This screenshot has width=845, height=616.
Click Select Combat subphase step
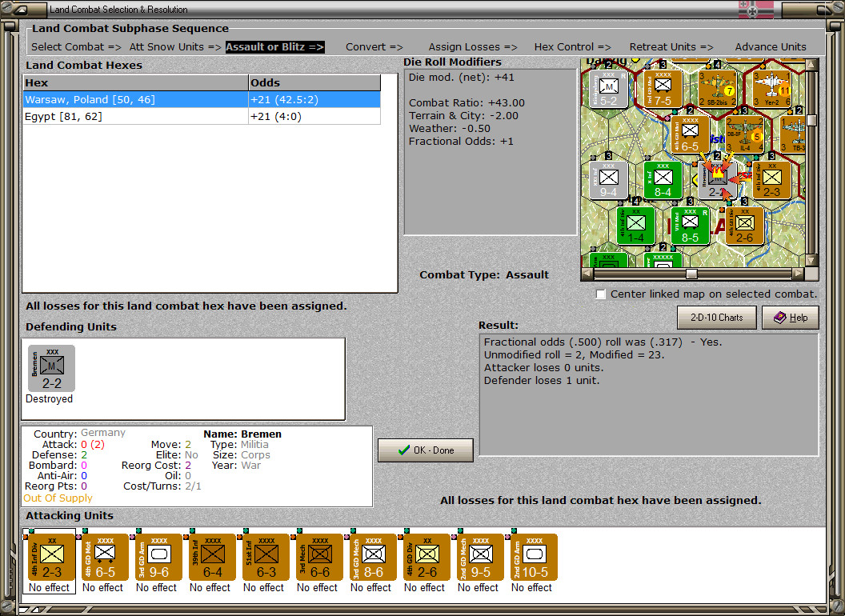pyautogui.click(x=76, y=47)
